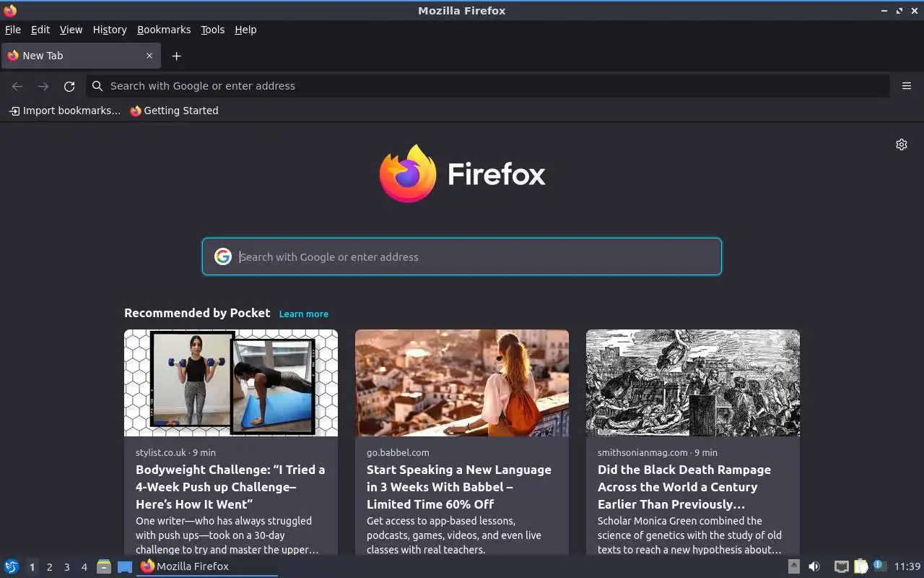The width and height of the screenshot is (924, 578).
Task: Click the network monitor tray icon
Action: (x=841, y=566)
